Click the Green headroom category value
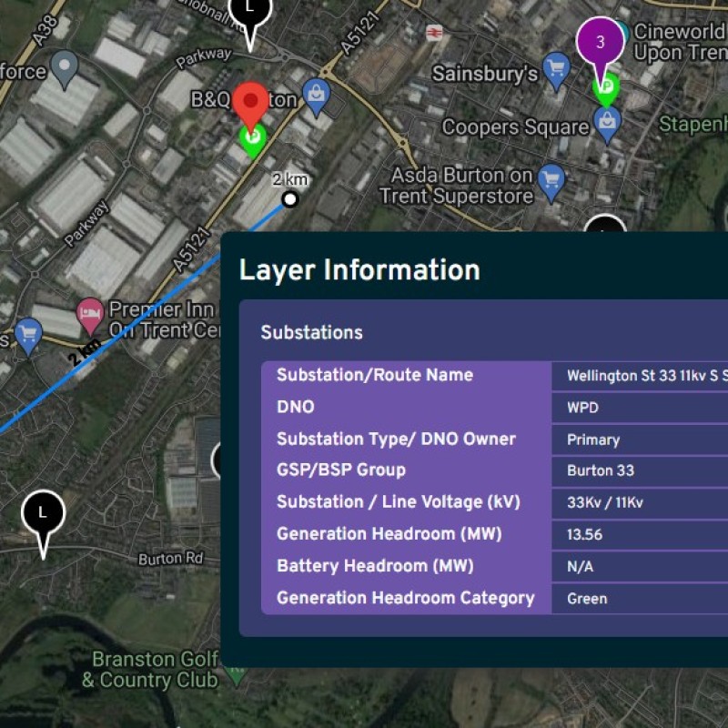This screenshot has width=728, height=728. [x=586, y=599]
